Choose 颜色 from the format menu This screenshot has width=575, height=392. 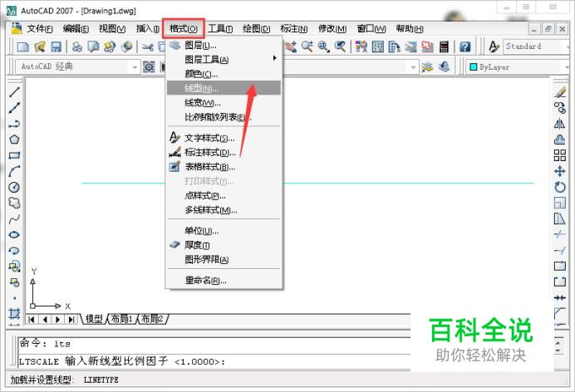(x=224, y=74)
